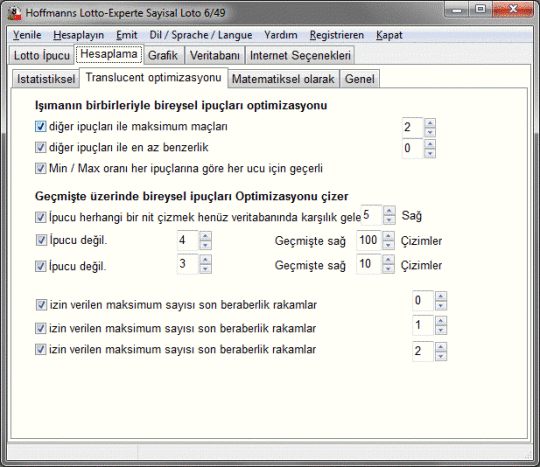The image size is (540, 467).
Task: Open the Yardım menu
Action: 281,35
